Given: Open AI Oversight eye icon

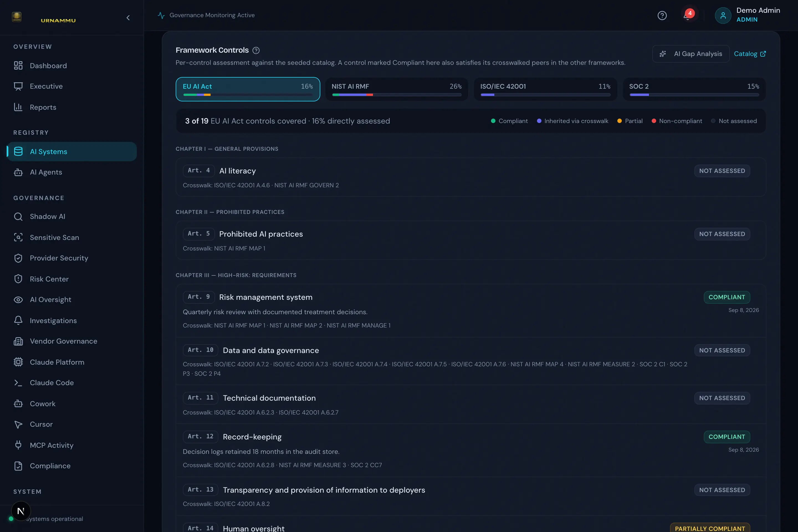Looking at the screenshot, I should [x=18, y=300].
